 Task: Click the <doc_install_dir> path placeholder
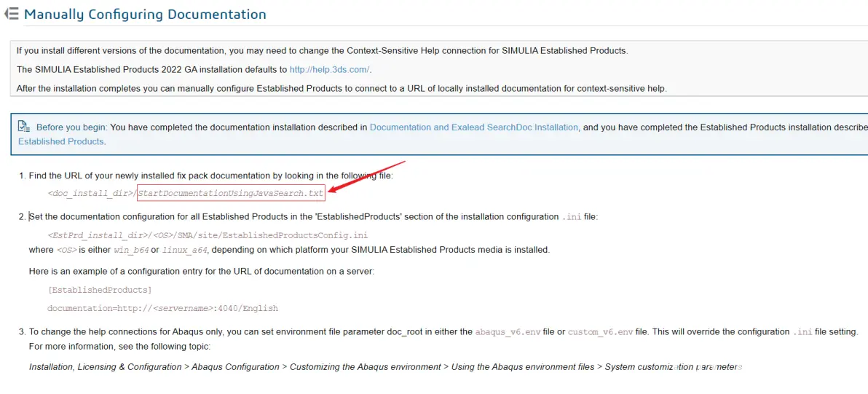(91, 193)
